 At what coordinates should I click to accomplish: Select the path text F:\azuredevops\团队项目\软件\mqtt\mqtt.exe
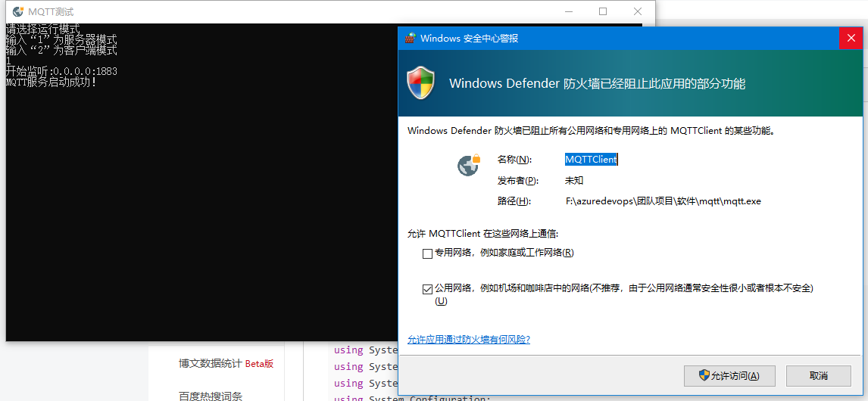(x=663, y=201)
